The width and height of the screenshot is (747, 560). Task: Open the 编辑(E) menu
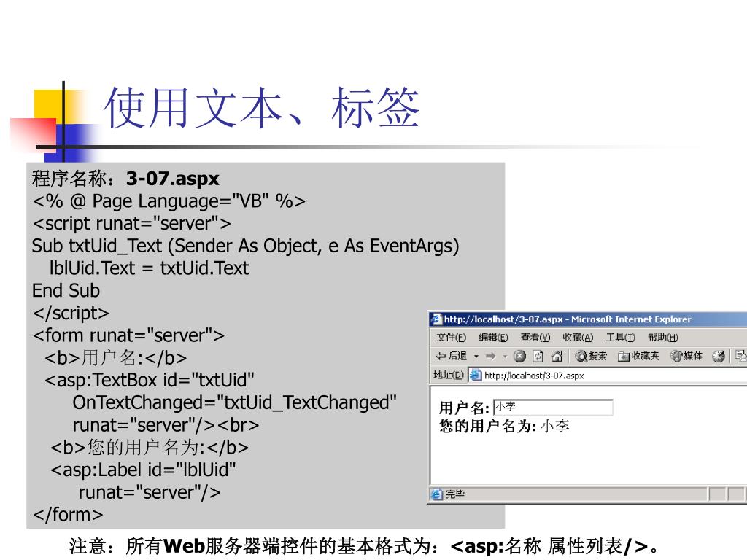tap(493, 337)
